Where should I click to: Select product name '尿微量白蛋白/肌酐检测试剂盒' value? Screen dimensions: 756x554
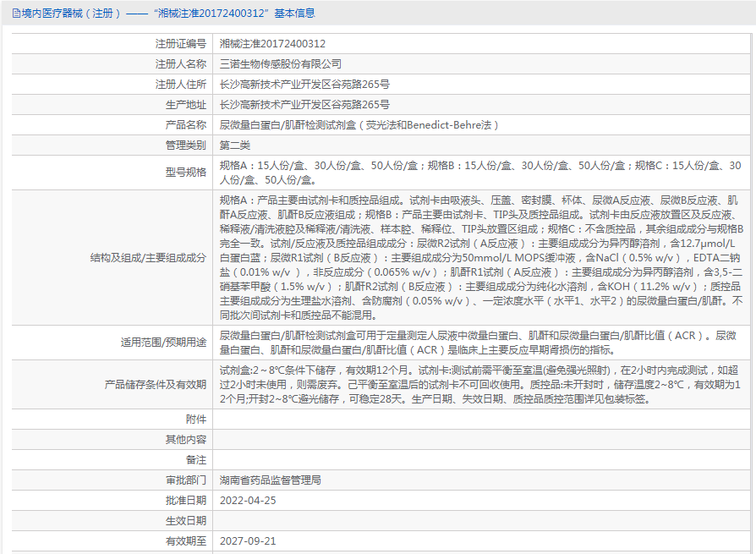click(359, 125)
